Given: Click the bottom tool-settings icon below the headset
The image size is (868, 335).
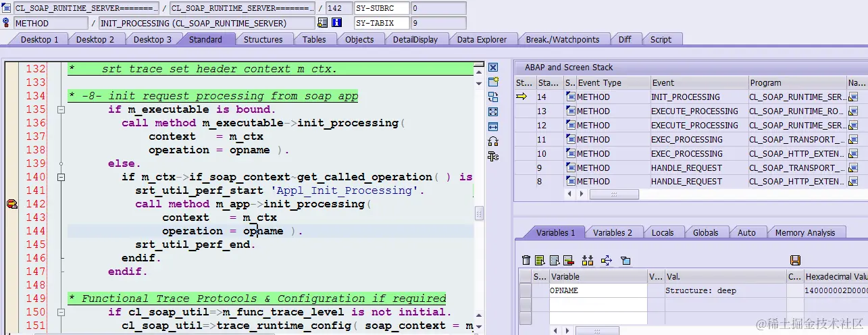Looking at the screenshot, I should pyautogui.click(x=493, y=157).
